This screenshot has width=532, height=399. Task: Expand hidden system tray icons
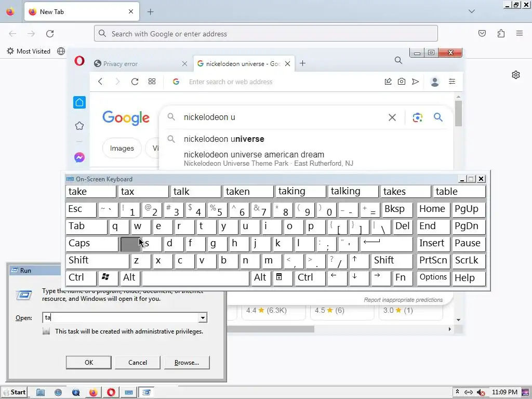(457, 392)
